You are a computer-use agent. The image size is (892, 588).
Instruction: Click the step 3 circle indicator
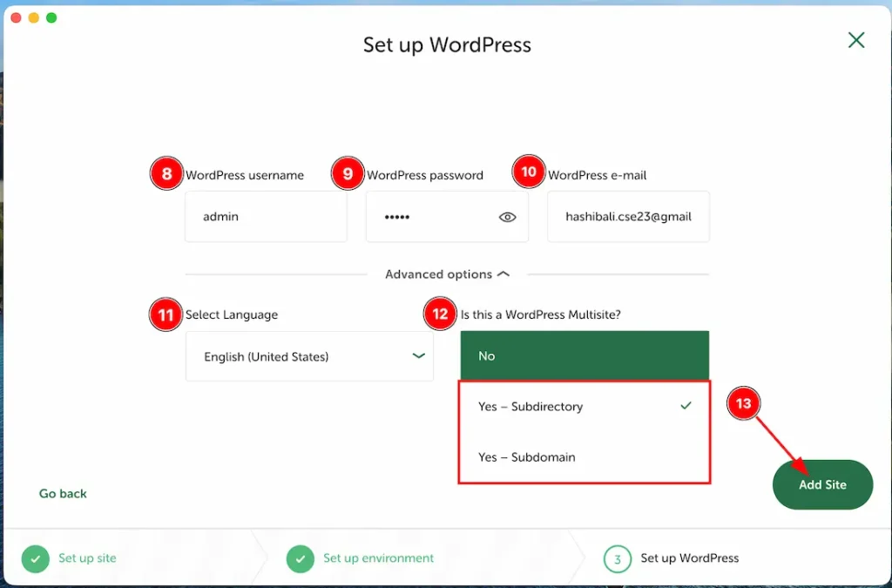pos(617,558)
